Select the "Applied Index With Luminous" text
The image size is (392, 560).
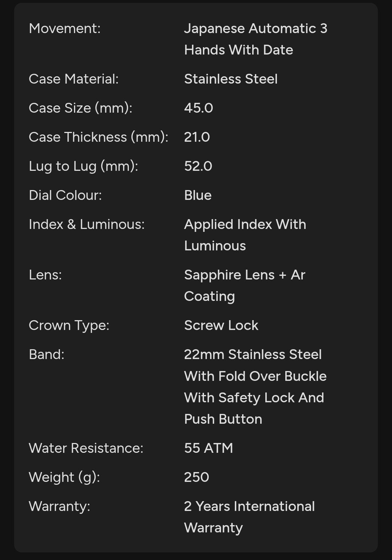245,235
